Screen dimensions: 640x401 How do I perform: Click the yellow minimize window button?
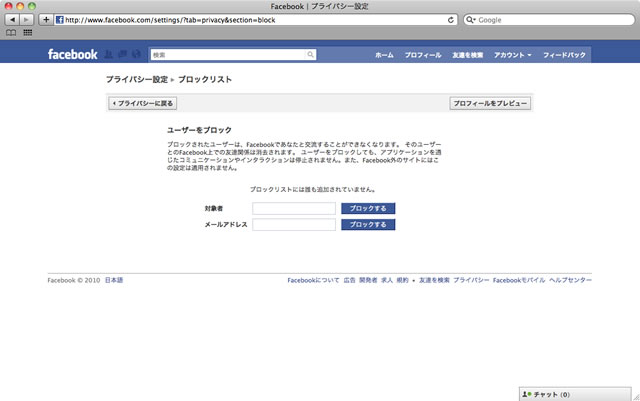pos(20,6)
